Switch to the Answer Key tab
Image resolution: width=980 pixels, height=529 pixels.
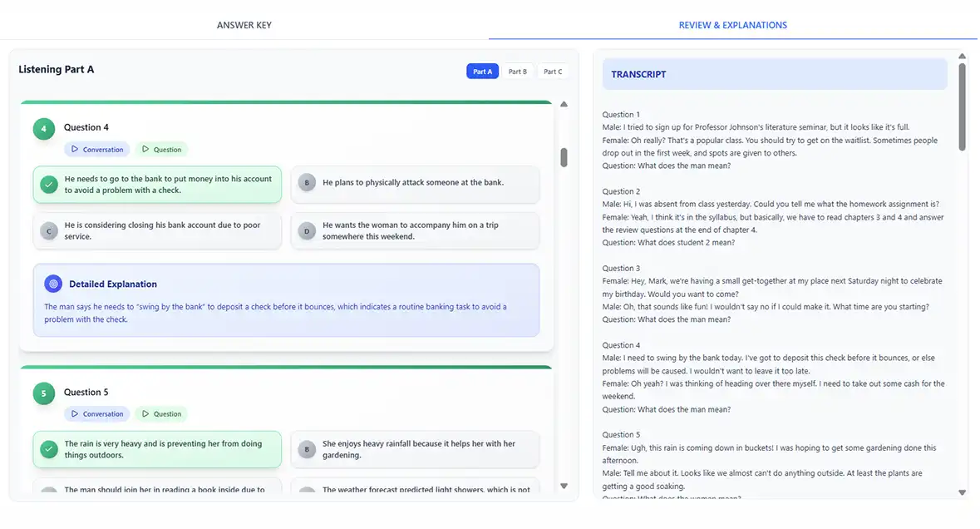(244, 25)
